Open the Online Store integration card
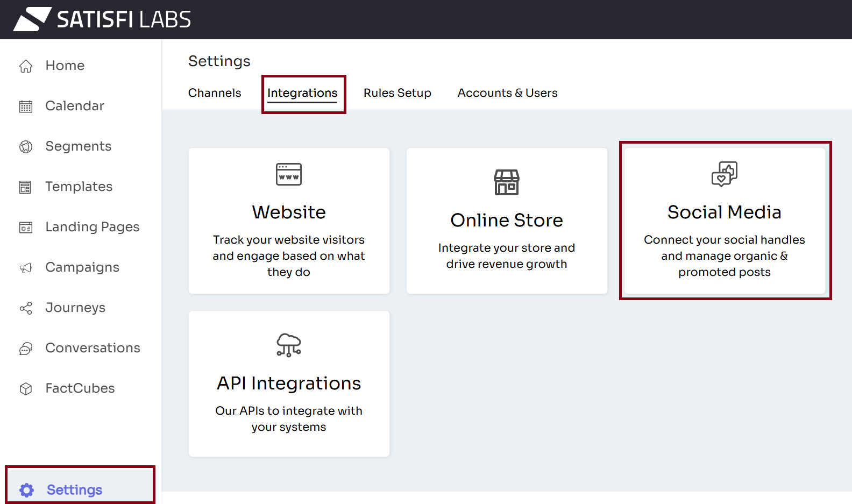 tap(507, 221)
